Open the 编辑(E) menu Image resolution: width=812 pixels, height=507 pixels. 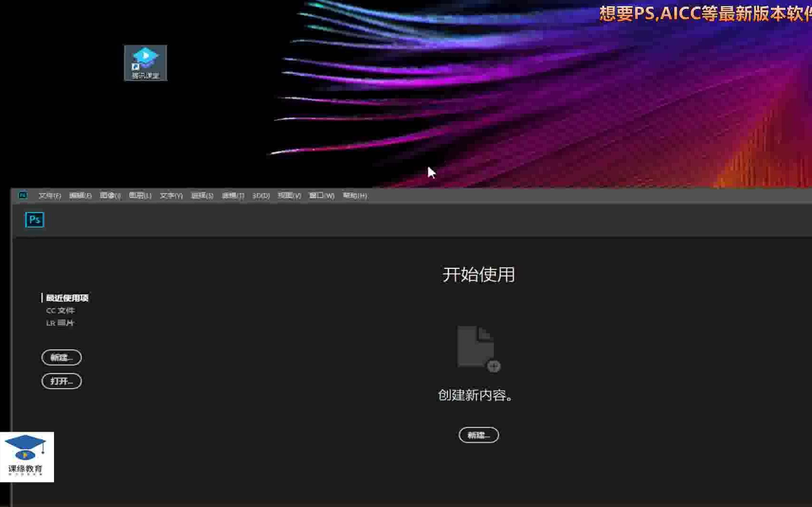(x=81, y=196)
